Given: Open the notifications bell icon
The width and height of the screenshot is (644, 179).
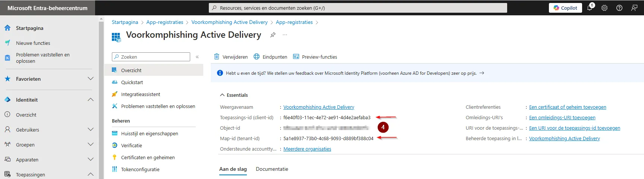Looking at the screenshot, I should pyautogui.click(x=590, y=8).
